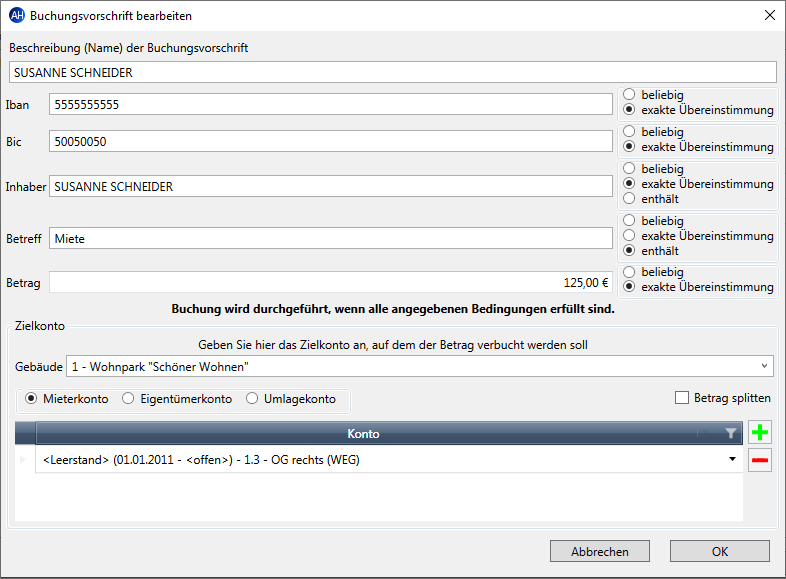
Task: Focus the Beschreibung name text field
Action: (393, 73)
